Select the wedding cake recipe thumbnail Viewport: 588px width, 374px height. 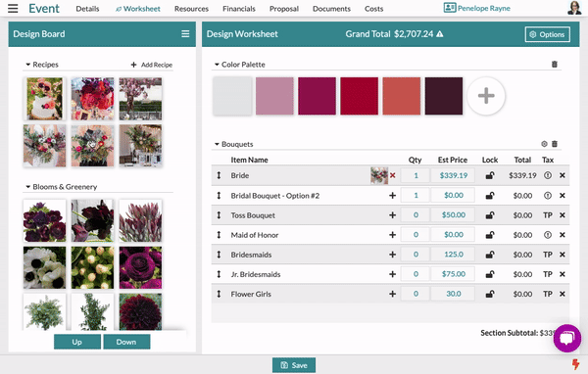click(45, 99)
